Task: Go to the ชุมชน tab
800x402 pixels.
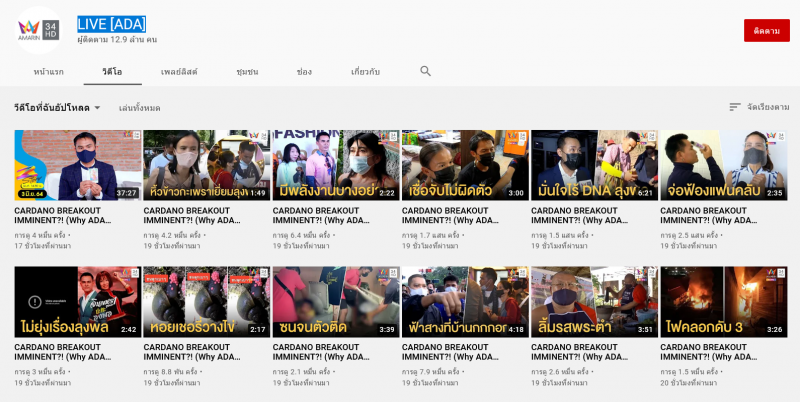Action: coord(247,72)
